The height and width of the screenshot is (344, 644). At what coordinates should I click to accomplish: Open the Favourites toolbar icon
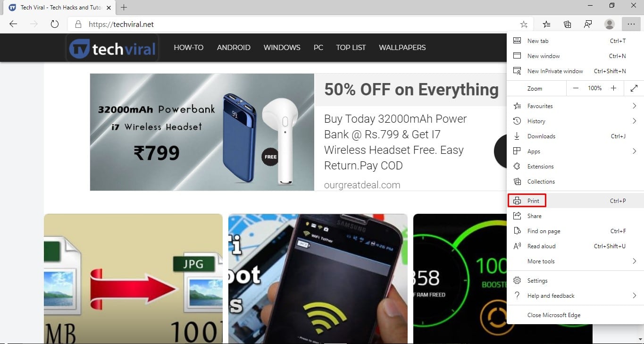(546, 24)
